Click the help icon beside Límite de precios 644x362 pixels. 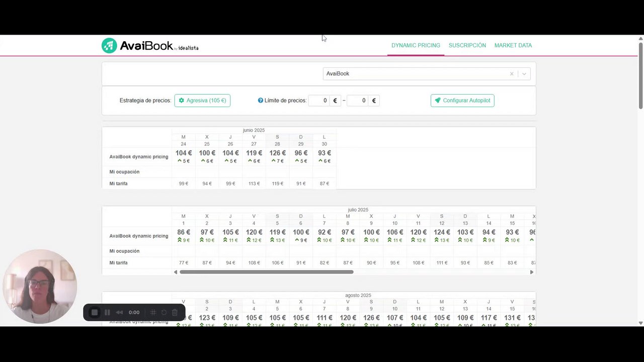click(x=261, y=101)
